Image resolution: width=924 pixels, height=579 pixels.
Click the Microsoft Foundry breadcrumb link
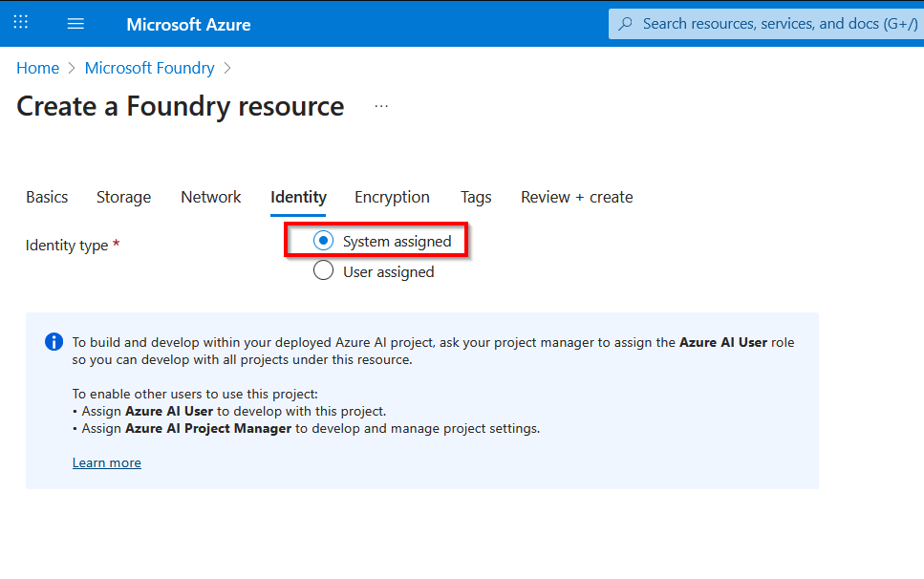tap(150, 68)
